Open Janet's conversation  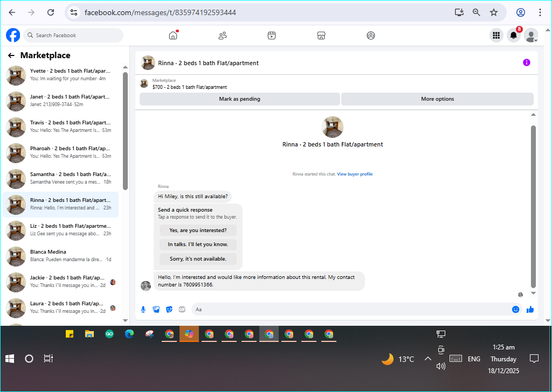(x=61, y=101)
